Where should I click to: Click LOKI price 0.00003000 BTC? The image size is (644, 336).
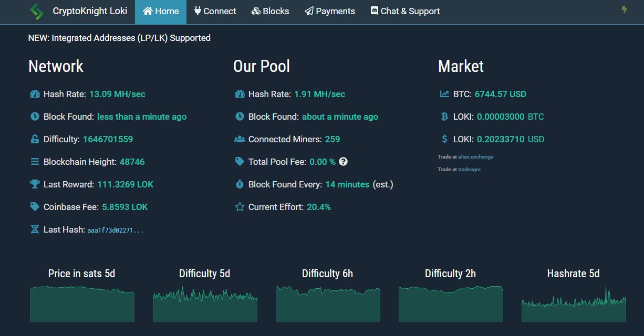[511, 117]
